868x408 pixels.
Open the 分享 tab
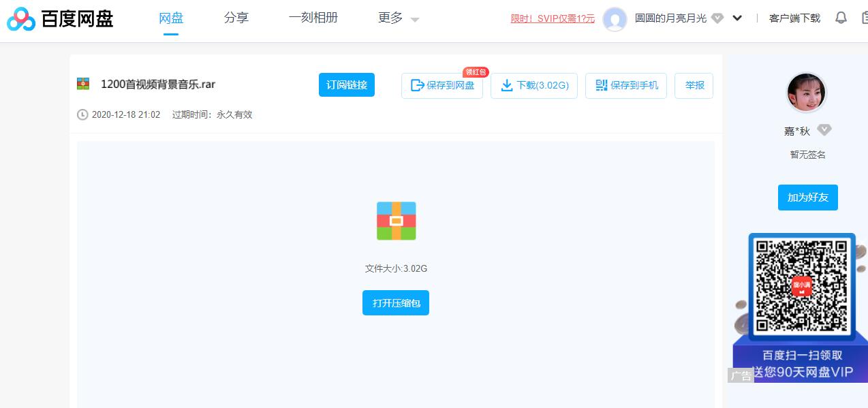coord(236,18)
